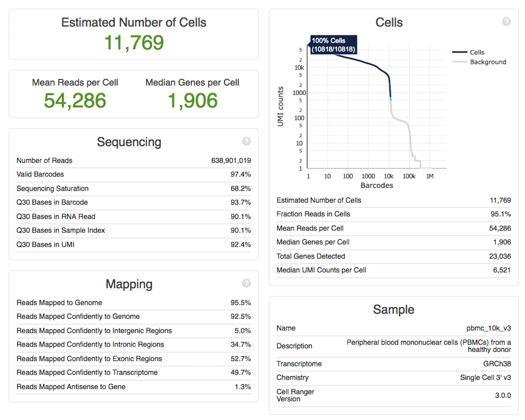Image resolution: width=525 pixels, height=420 pixels.
Task: Click the Q30 Bases in Barcode value 93.7%
Action: 241,202
